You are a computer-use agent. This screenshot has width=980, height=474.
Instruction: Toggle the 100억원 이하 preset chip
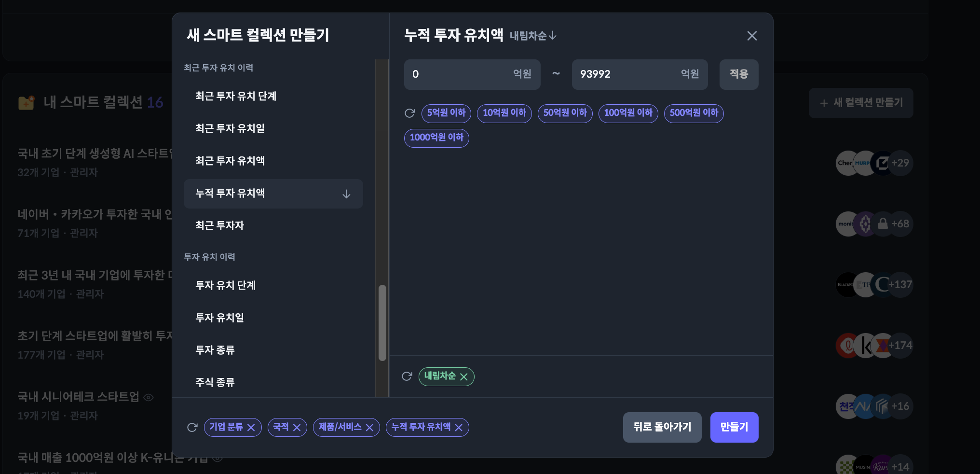[x=628, y=113]
